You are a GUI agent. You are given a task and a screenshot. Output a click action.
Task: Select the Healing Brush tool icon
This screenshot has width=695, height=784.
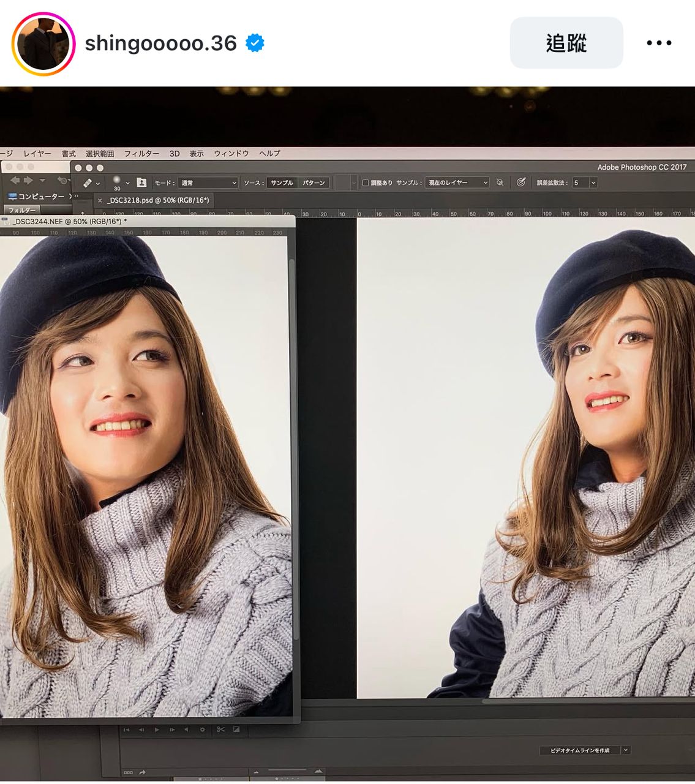(88, 183)
